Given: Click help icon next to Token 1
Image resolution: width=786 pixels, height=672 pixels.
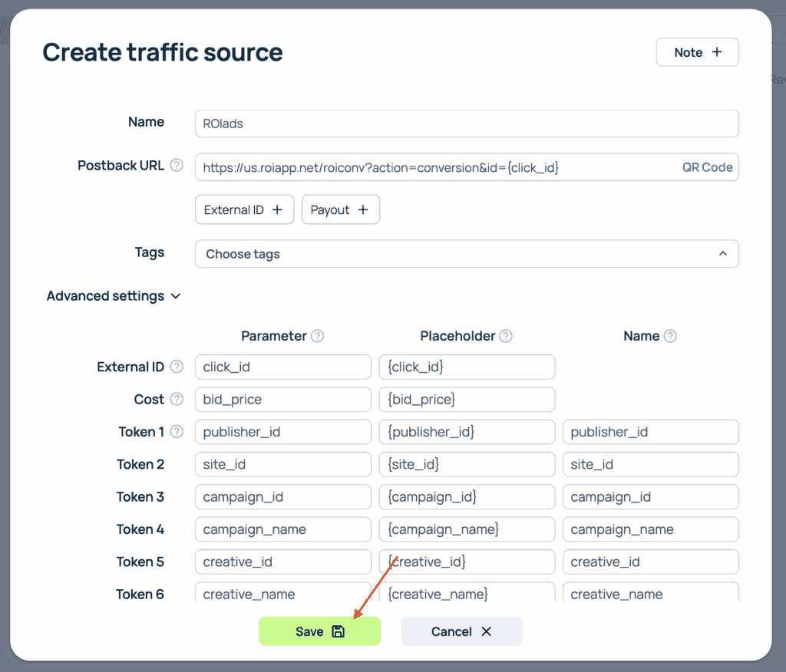Looking at the screenshot, I should point(177,432).
